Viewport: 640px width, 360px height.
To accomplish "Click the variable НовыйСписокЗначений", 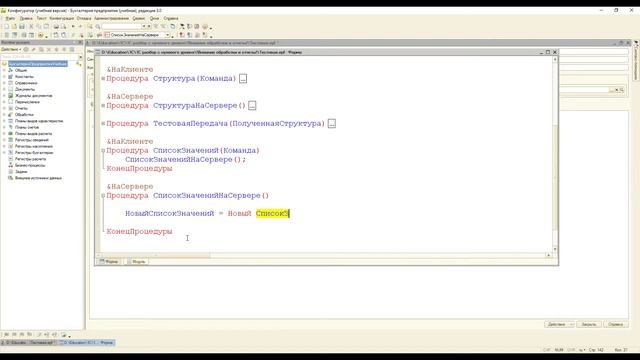I will 169,213.
